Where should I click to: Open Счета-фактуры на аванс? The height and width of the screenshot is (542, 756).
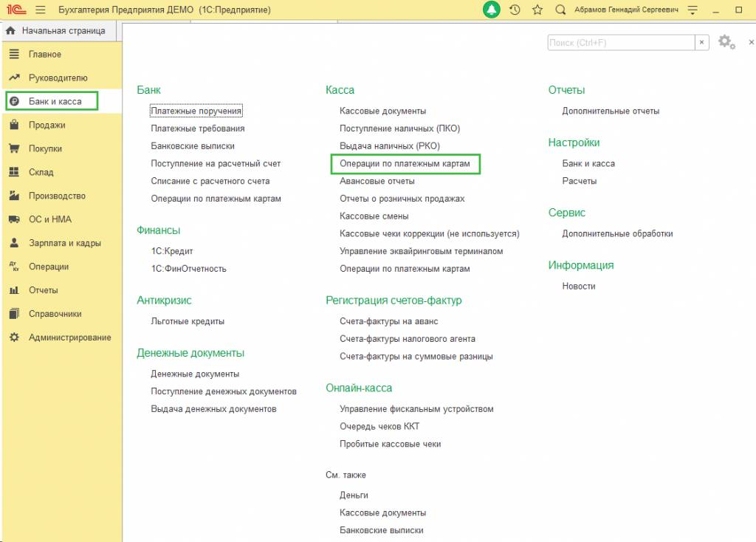[x=388, y=321]
